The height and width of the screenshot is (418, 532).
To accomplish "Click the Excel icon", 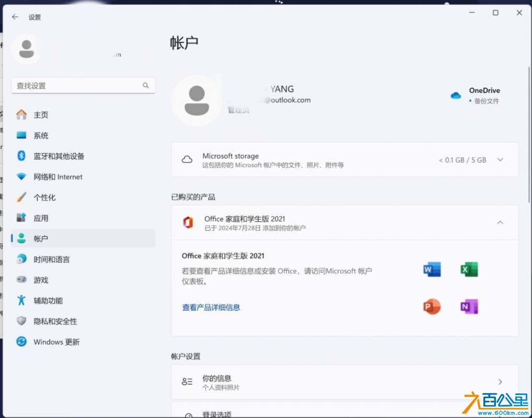I will pyautogui.click(x=469, y=270).
